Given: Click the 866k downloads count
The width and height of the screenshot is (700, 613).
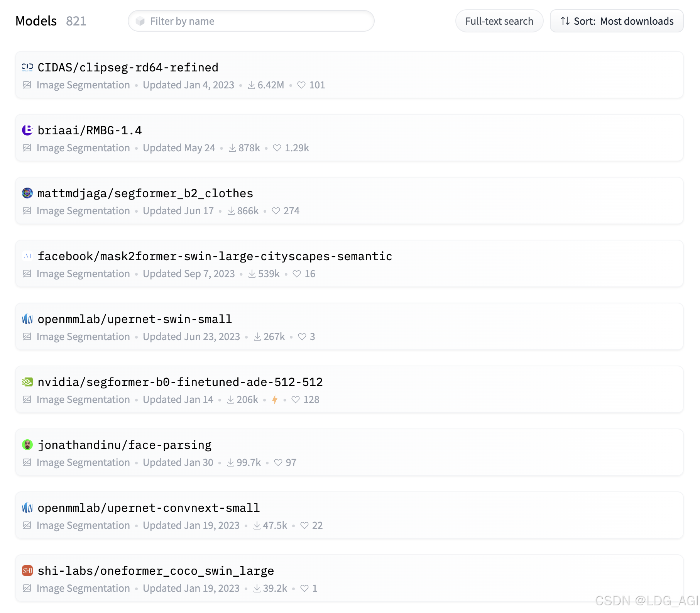Looking at the screenshot, I should tap(248, 211).
